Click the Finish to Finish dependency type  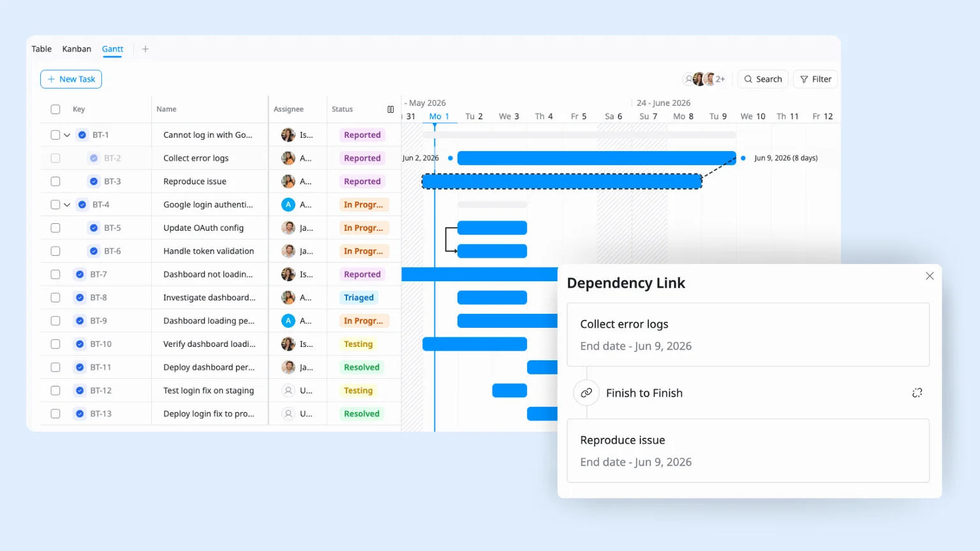coord(644,393)
